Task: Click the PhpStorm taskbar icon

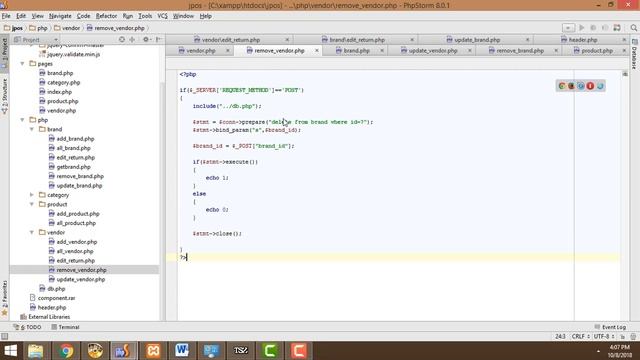Action: [x=124, y=351]
